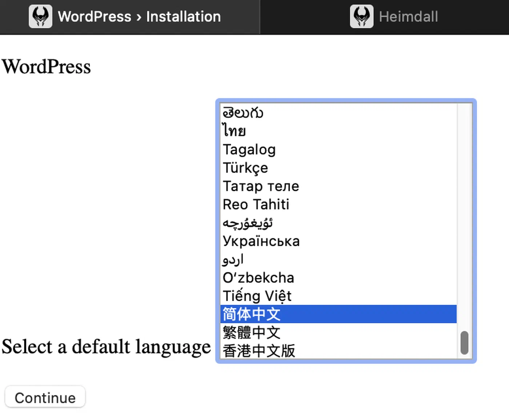The image size is (509, 420).
Task: Choose Українська from the language list
Action: pos(338,241)
